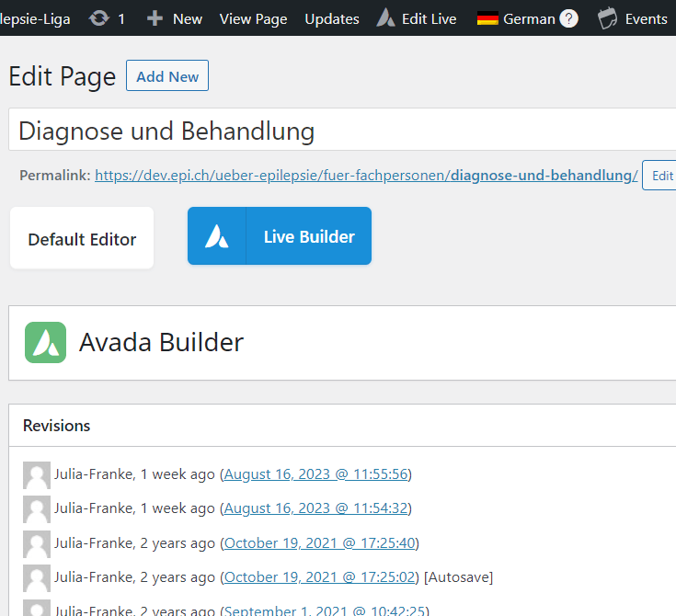This screenshot has width=676, height=616.
Task: Click the Revisions panel heading
Action: (56, 426)
